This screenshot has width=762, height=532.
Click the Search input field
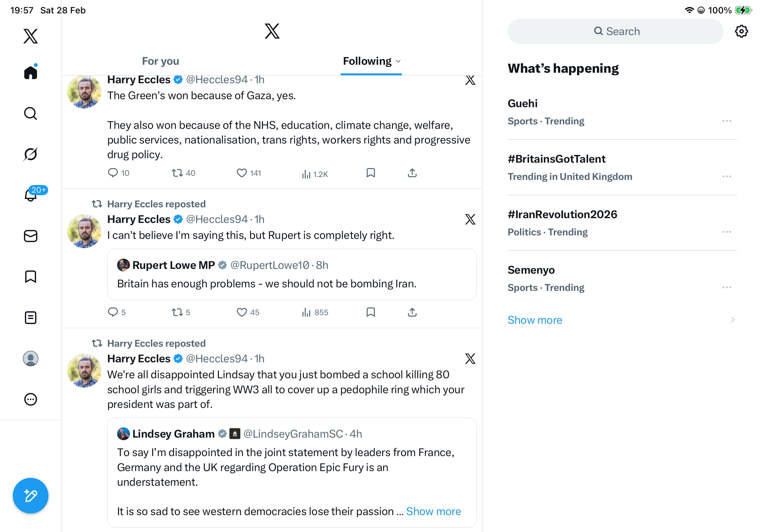coord(615,32)
